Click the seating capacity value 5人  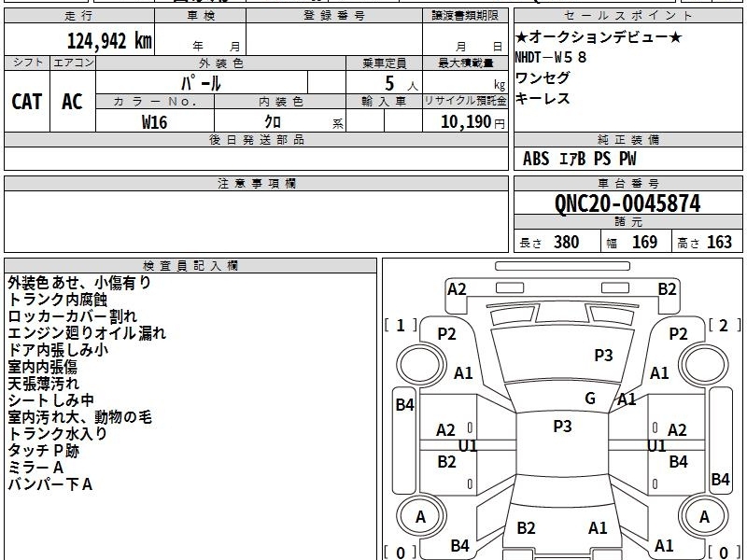[x=401, y=84]
